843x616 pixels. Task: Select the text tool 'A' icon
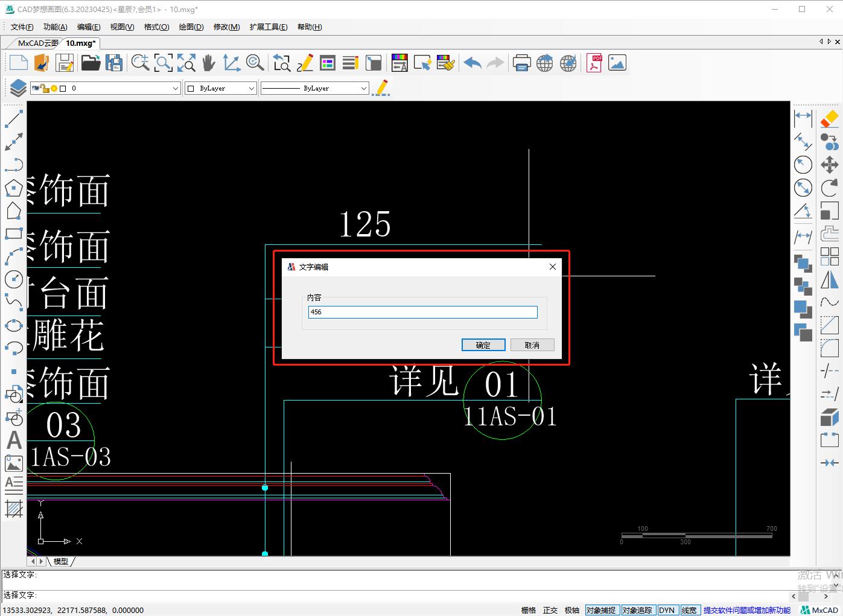pos(14,440)
